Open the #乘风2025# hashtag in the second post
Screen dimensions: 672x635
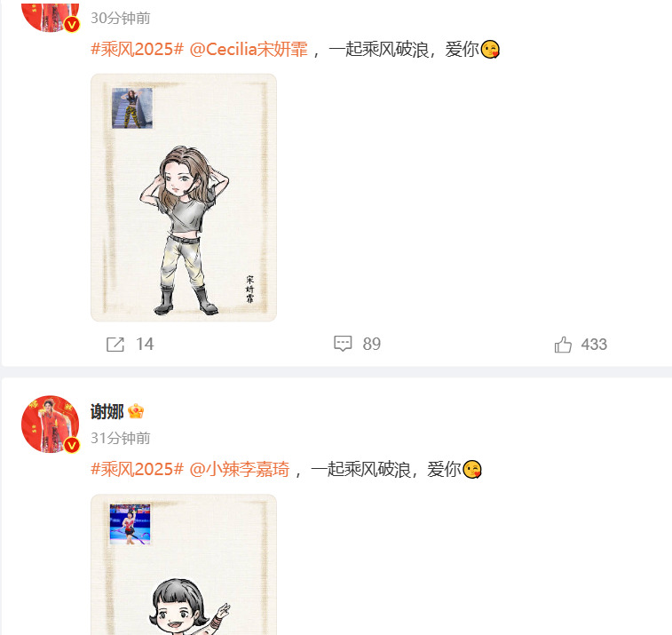click(x=137, y=470)
